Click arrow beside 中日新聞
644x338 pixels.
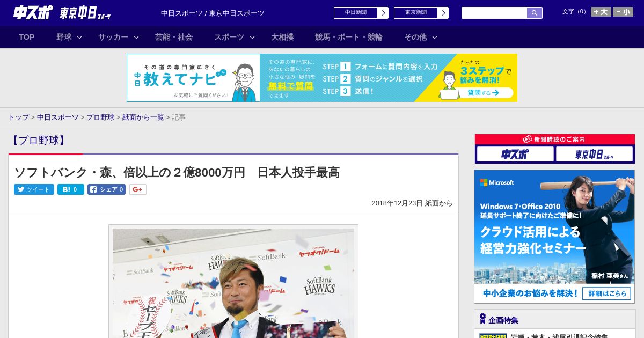pyautogui.click(x=383, y=13)
